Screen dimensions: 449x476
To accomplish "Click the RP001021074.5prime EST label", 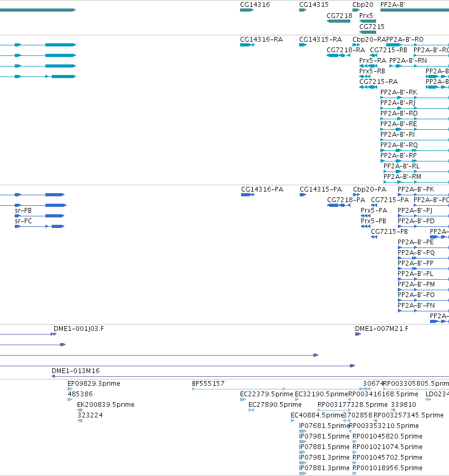I will click(x=387, y=447).
